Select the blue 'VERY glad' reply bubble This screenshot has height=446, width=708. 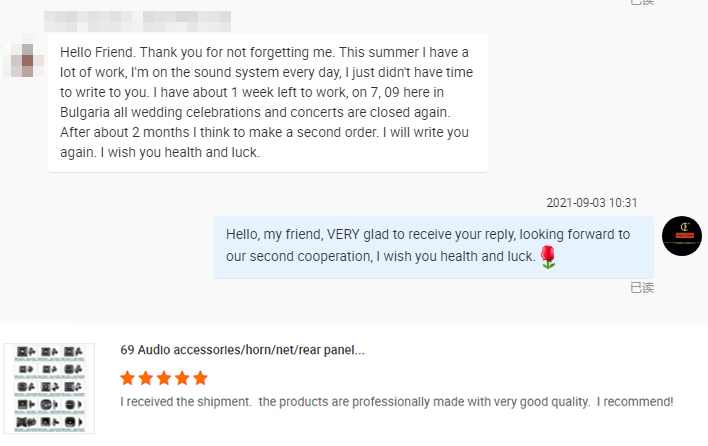[x=434, y=246]
